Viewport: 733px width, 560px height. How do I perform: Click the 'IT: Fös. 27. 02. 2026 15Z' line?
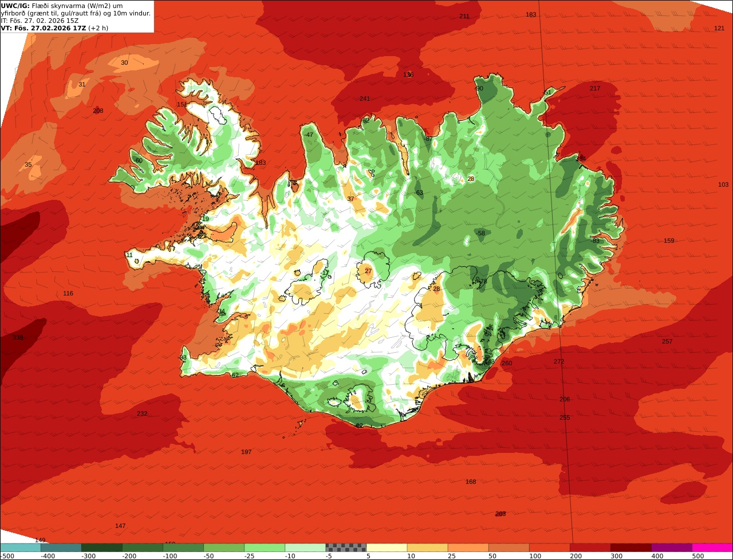pyautogui.click(x=40, y=21)
